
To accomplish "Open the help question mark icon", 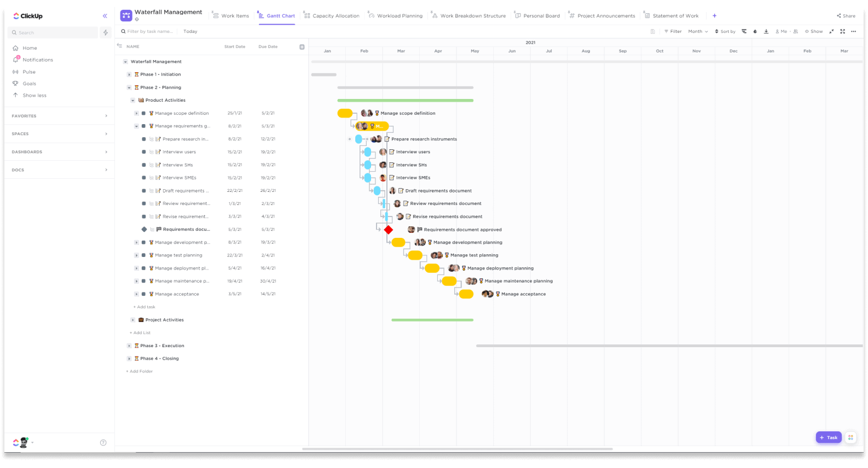I will click(x=103, y=443).
